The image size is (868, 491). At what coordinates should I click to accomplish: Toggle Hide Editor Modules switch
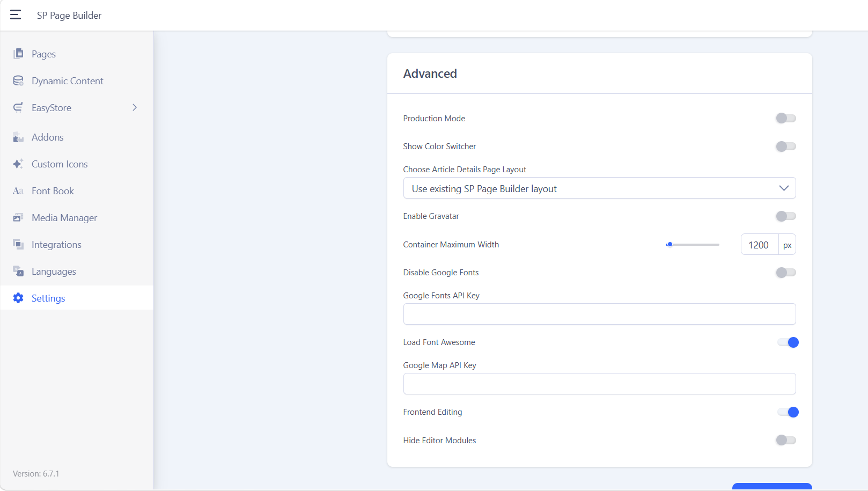pos(786,440)
